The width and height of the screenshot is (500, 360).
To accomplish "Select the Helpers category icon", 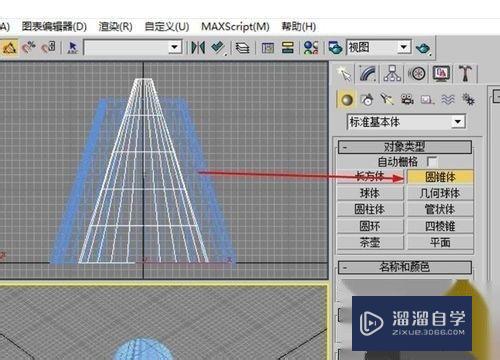I will pyautogui.click(x=427, y=100).
